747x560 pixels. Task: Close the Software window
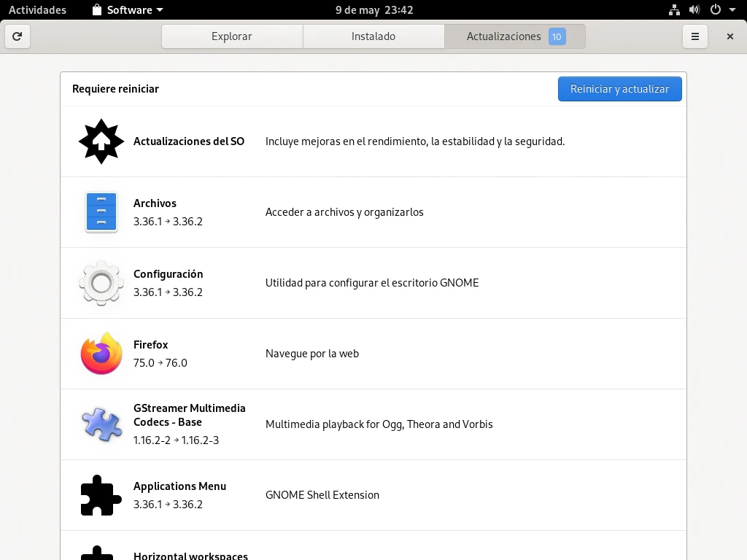coord(730,36)
